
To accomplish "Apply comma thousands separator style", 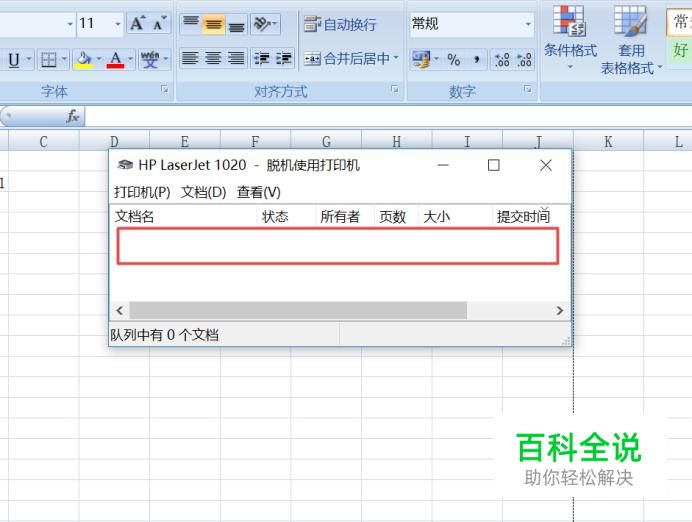I will click(x=477, y=59).
